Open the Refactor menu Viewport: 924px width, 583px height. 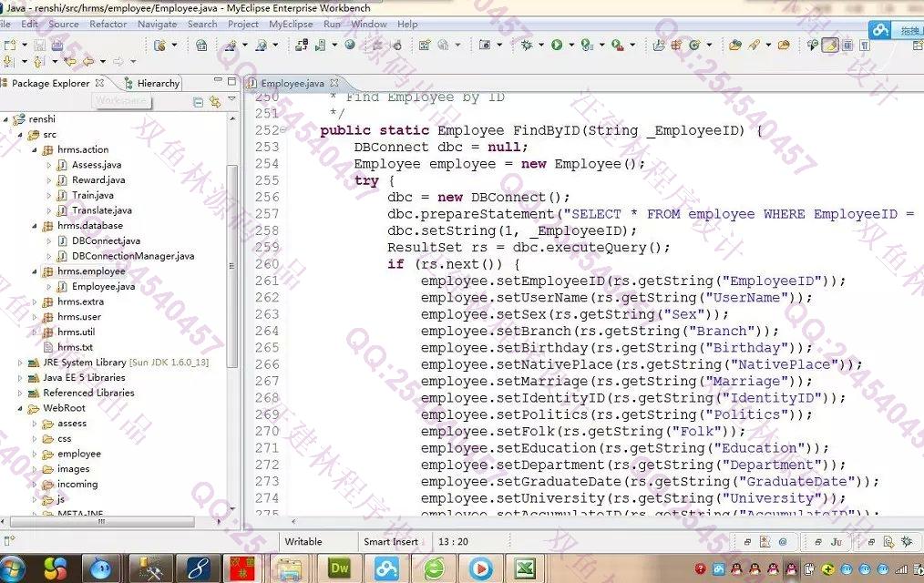(108, 25)
